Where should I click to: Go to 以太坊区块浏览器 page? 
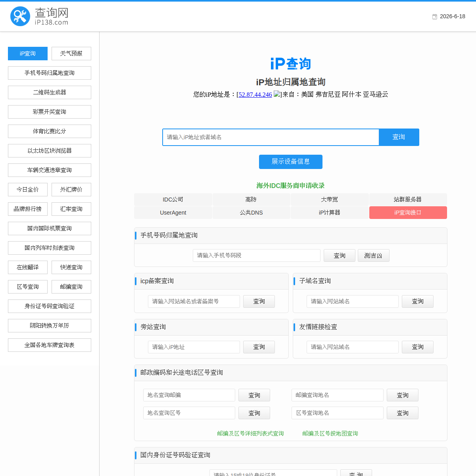click(x=50, y=151)
